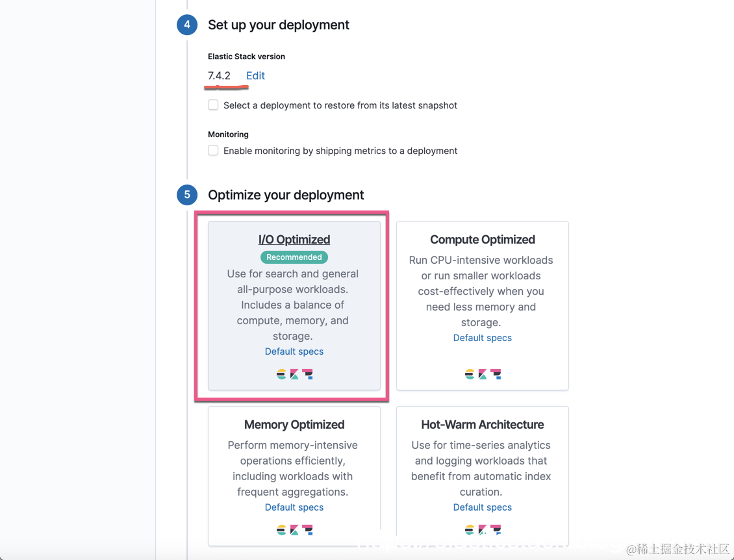Click the Optimize your deployment heading
This screenshot has height=560, width=734.
tap(286, 195)
